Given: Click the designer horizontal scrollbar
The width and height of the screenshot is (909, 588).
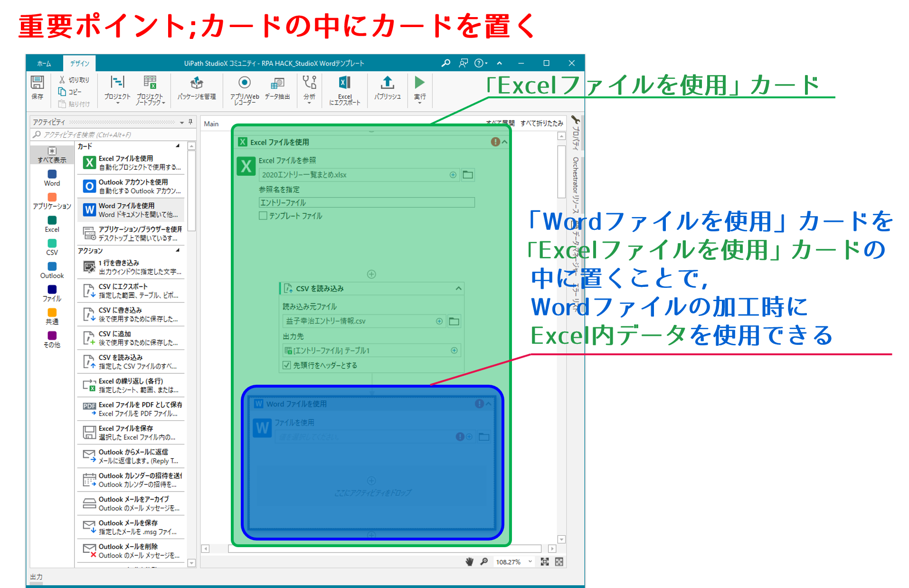Looking at the screenshot, I should pyautogui.click(x=384, y=549).
